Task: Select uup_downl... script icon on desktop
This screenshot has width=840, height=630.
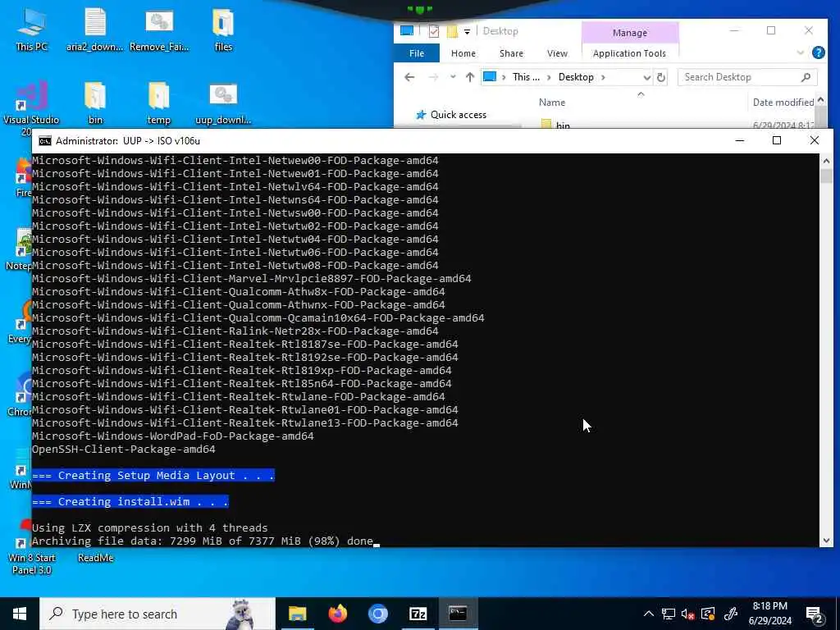Action: pyautogui.click(x=223, y=103)
